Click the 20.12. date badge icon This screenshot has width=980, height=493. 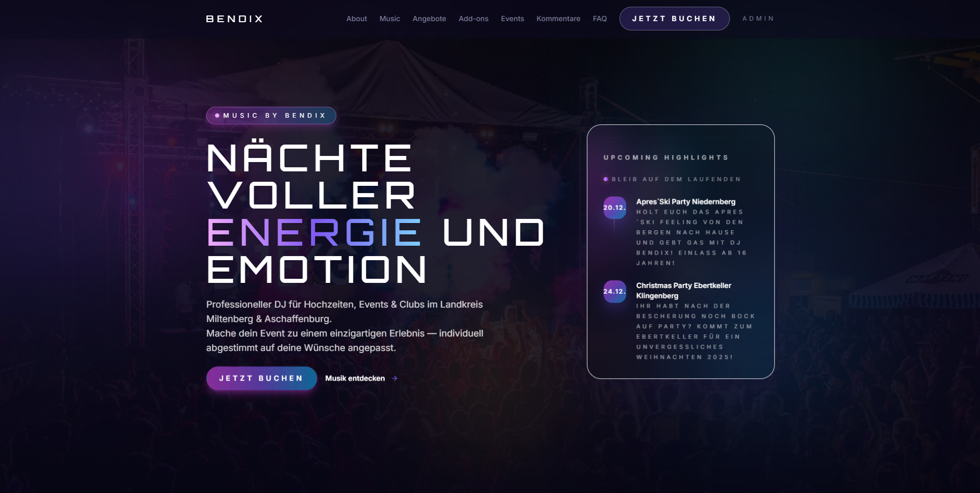[615, 208]
